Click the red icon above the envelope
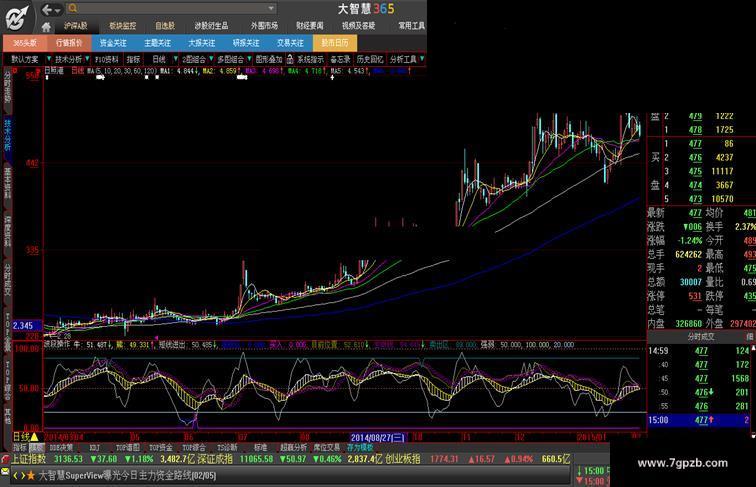 (x=5, y=459)
